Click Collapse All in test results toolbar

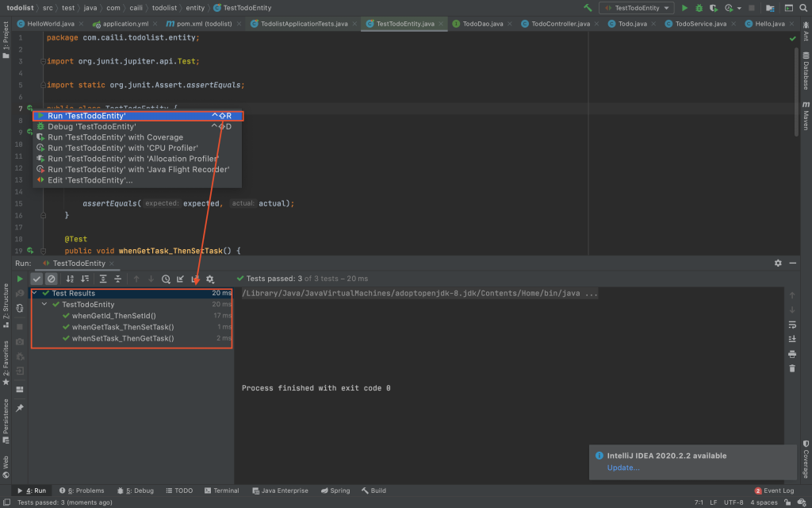click(117, 279)
